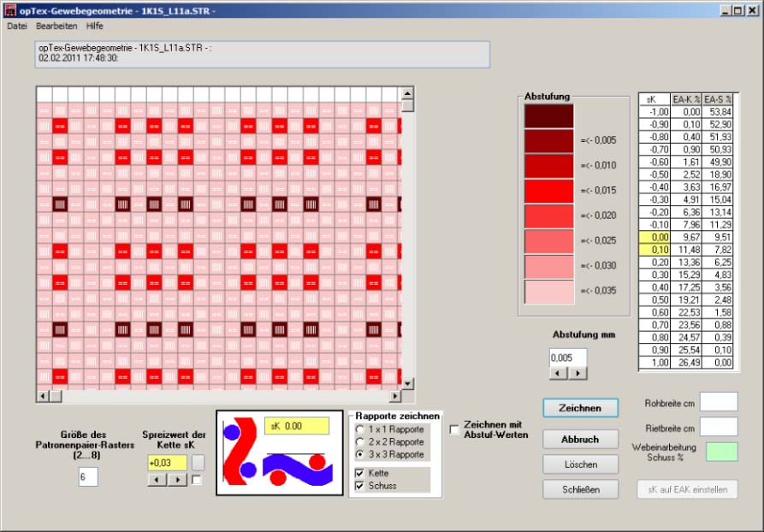
Task: Click the Spreizwert +0,03 input field
Action: coord(167,463)
